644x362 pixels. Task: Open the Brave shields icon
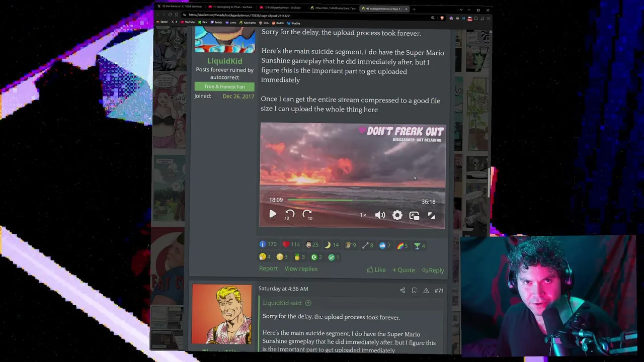point(442,18)
